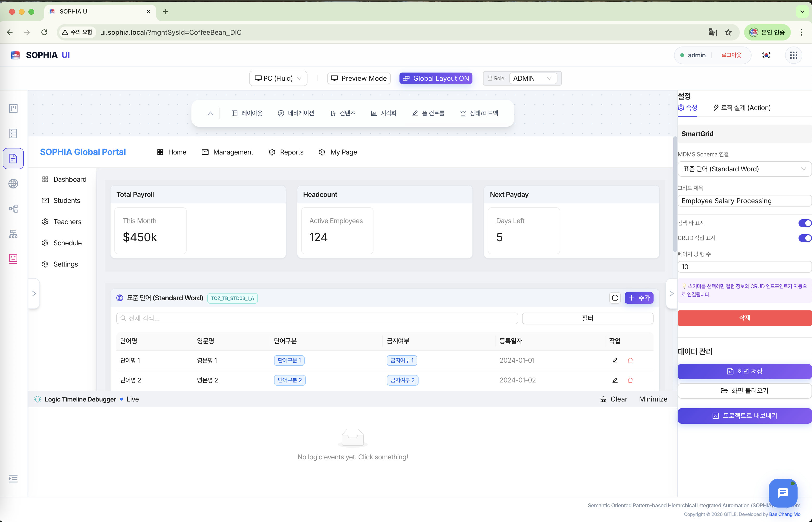Open the globe icon in left sidebar

tap(13, 184)
